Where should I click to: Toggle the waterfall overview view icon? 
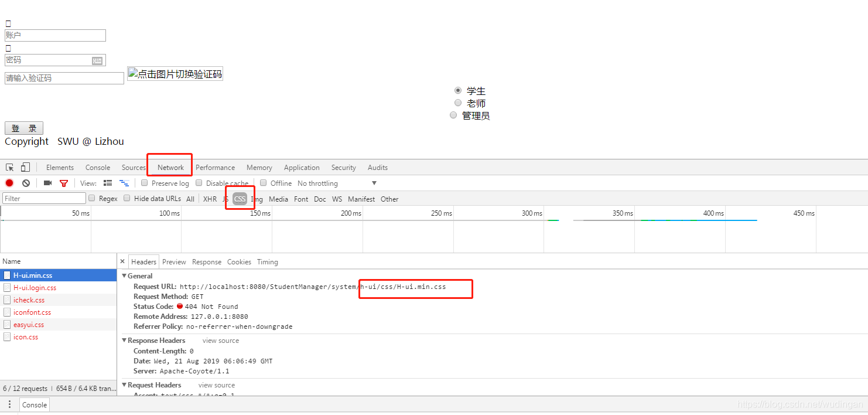[x=124, y=183]
